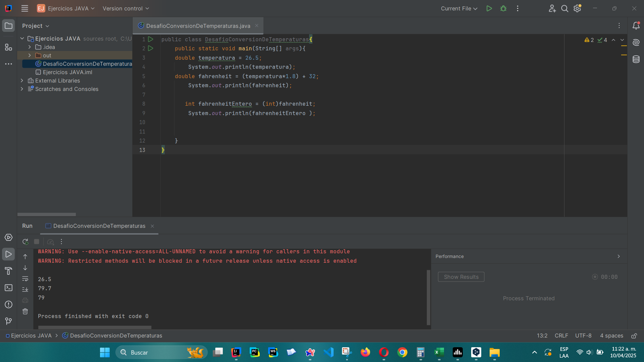
Task: Open the Build hammer tool window
Action: click(x=8, y=271)
